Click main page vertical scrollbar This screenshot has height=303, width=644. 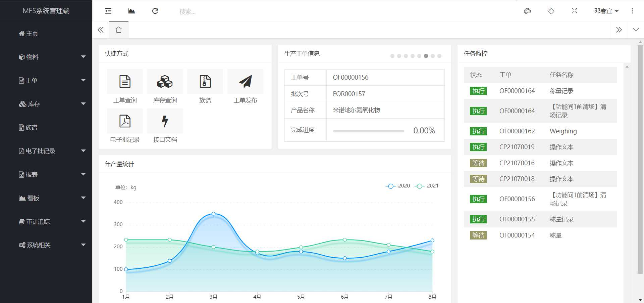640,160
